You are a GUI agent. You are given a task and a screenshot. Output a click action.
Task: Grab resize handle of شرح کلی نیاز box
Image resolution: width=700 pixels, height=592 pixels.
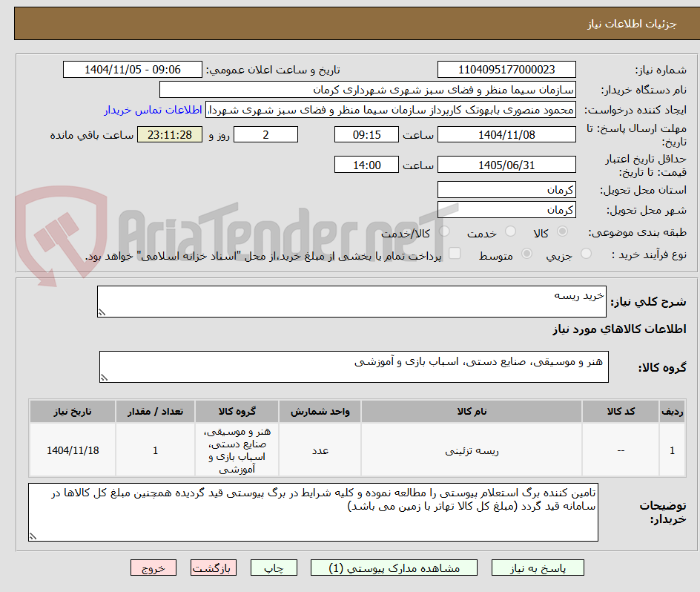click(x=102, y=313)
